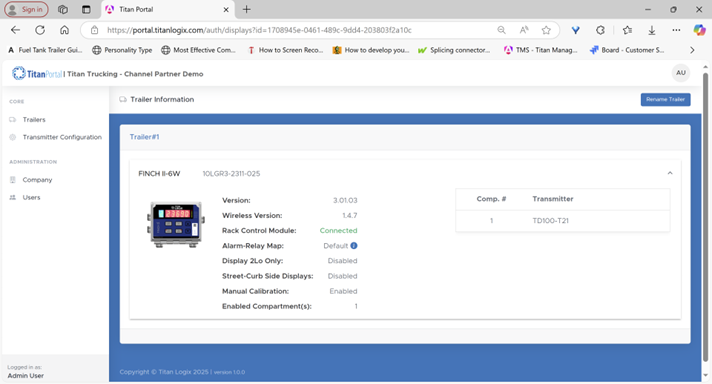712x384 pixels.
Task: Open Users page in sidebar
Action: click(x=31, y=197)
